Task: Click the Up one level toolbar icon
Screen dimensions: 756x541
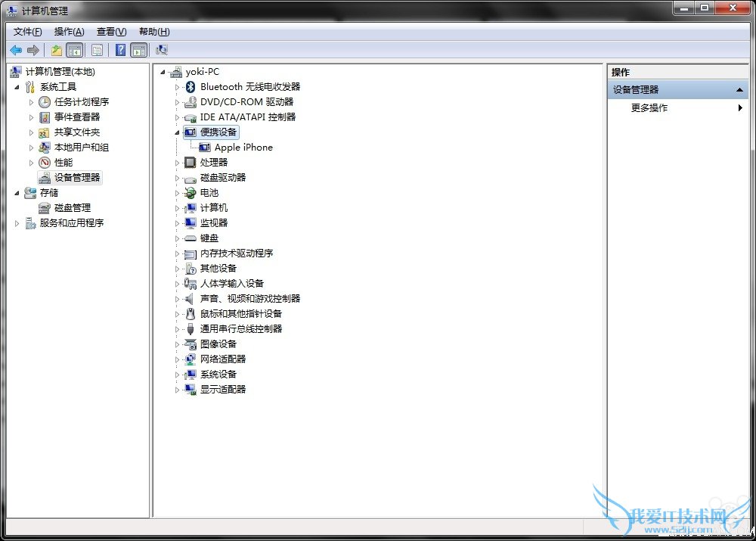Action: click(x=57, y=50)
